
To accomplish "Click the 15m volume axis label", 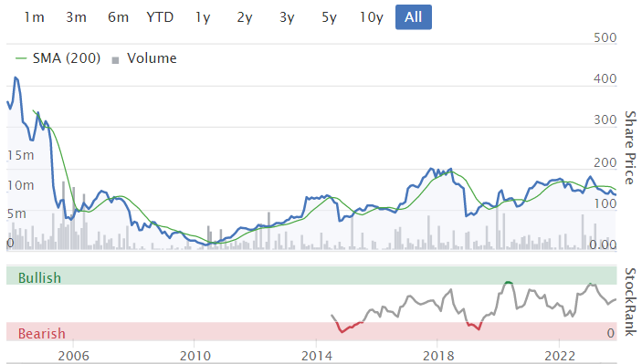I will pyautogui.click(x=20, y=155).
